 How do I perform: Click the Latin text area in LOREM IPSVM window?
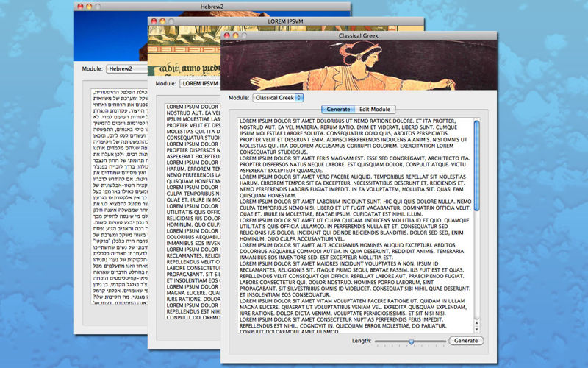point(193,211)
